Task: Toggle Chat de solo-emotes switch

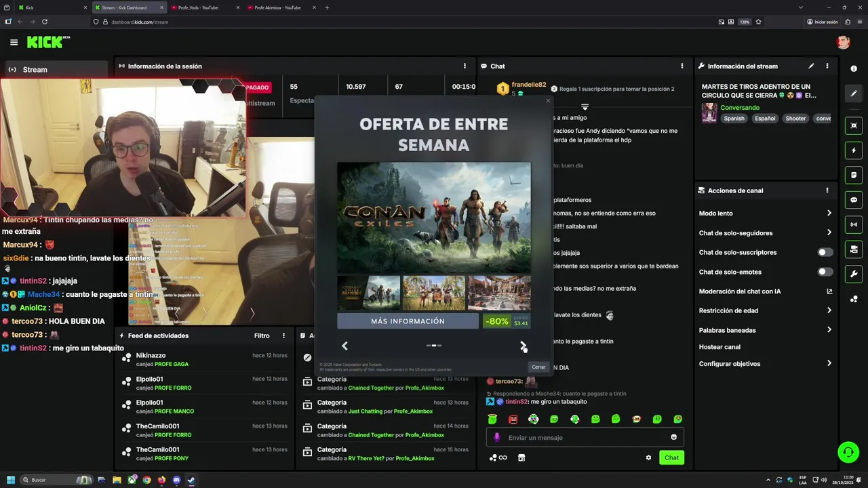Action: pyautogui.click(x=825, y=272)
